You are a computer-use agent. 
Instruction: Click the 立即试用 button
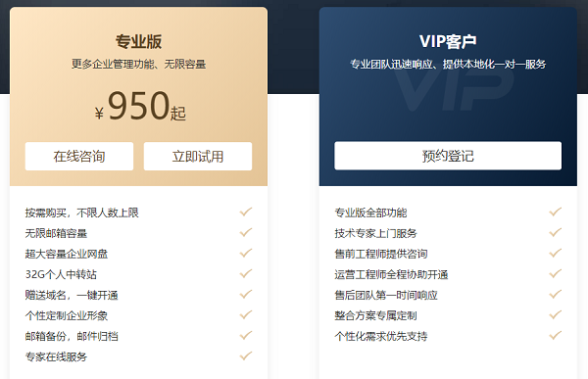coord(198,157)
